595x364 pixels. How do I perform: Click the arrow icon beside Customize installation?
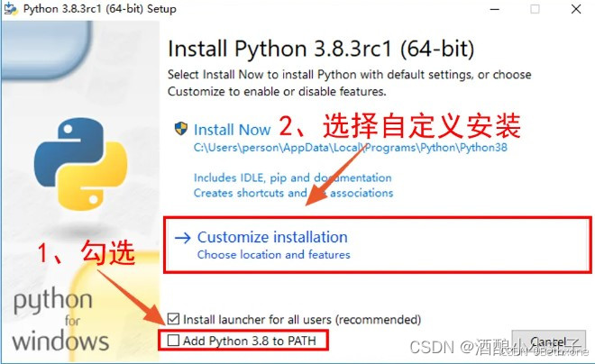[x=182, y=238]
